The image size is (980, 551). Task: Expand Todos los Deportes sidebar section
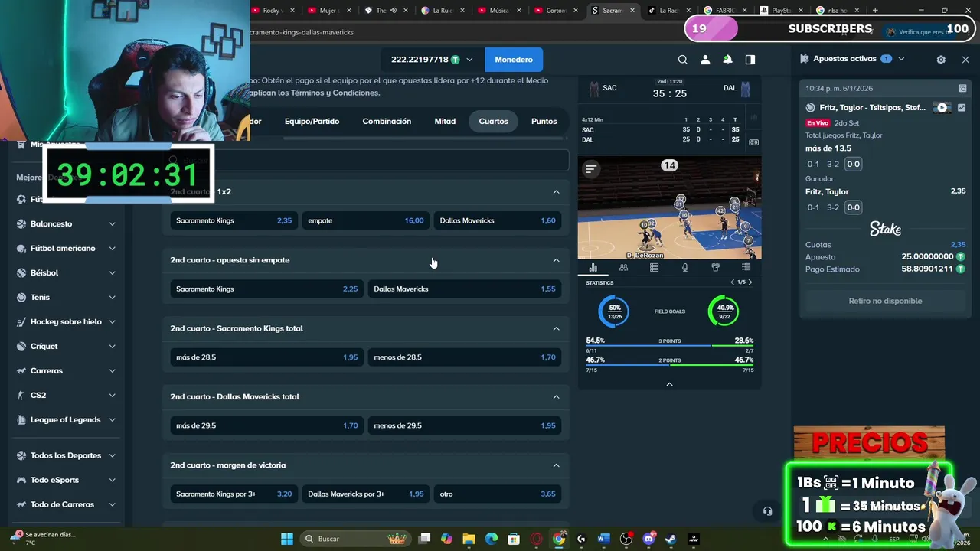point(112,455)
